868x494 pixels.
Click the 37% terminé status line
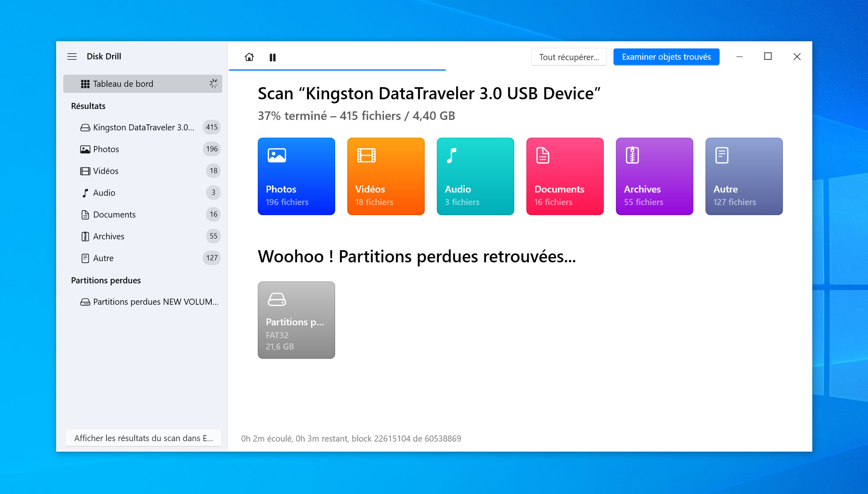(357, 116)
